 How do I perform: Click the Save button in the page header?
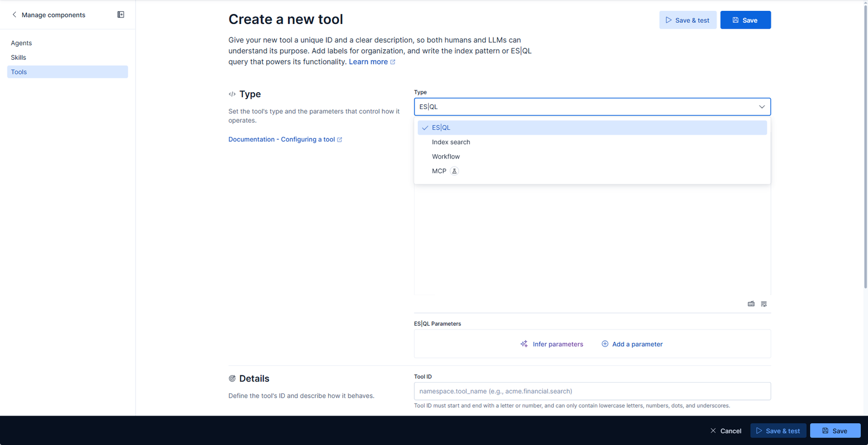pyautogui.click(x=745, y=20)
